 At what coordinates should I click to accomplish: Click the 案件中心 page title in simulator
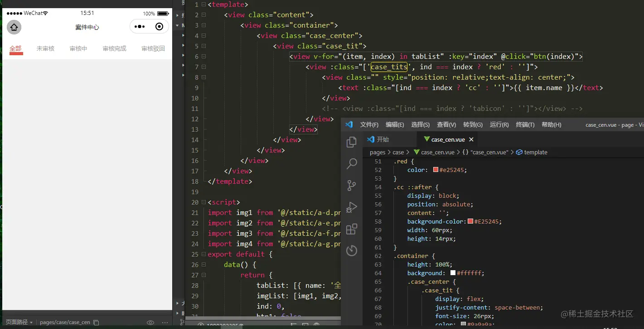pyautogui.click(x=87, y=27)
